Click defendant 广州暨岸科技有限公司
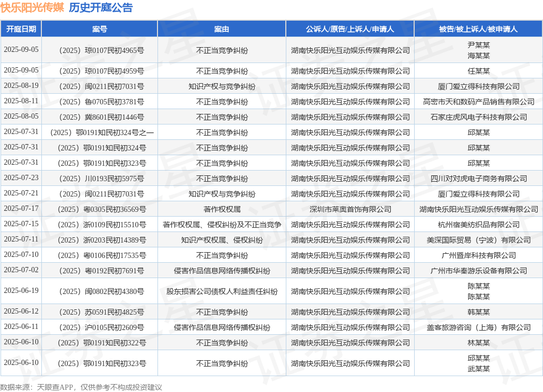The width and height of the screenshot is (543, 392). (x=479, y=255)
